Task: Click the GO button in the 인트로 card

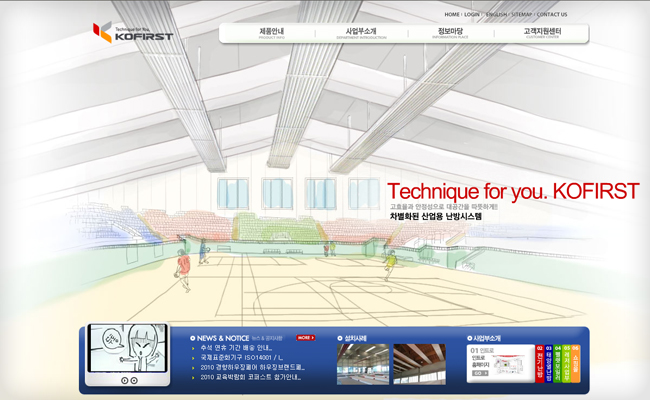Action: click(479, 373)
